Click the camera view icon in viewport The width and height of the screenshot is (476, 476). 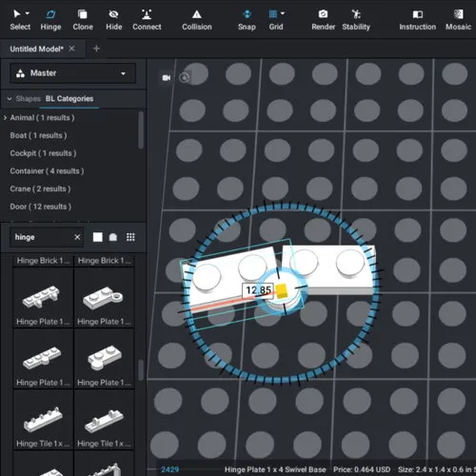click(167, 78)
